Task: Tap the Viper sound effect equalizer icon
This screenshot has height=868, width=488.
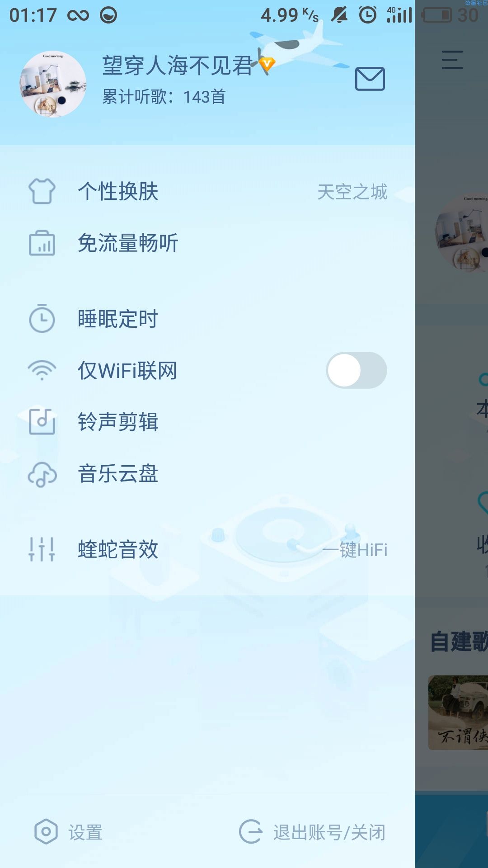Action: point(42,549)
